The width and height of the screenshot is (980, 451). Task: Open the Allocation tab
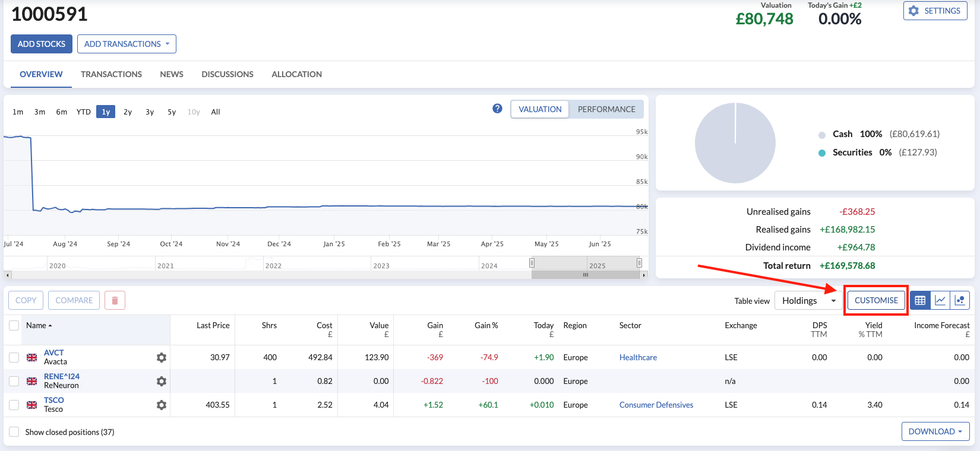296,74
